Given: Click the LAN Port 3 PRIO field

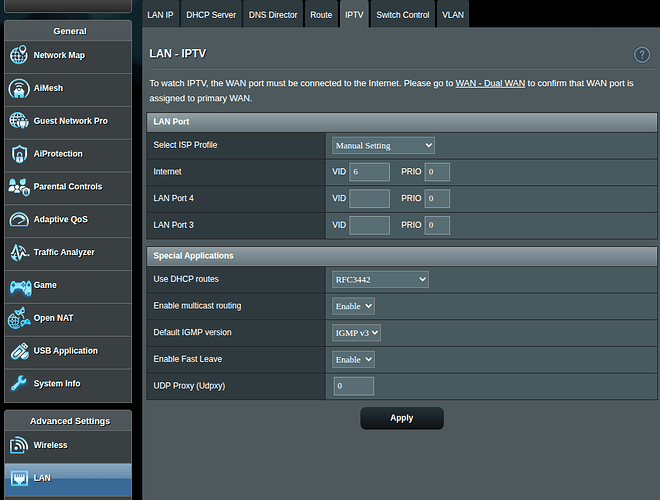Looking at the screenshot, I should click(x=437, y=225).
